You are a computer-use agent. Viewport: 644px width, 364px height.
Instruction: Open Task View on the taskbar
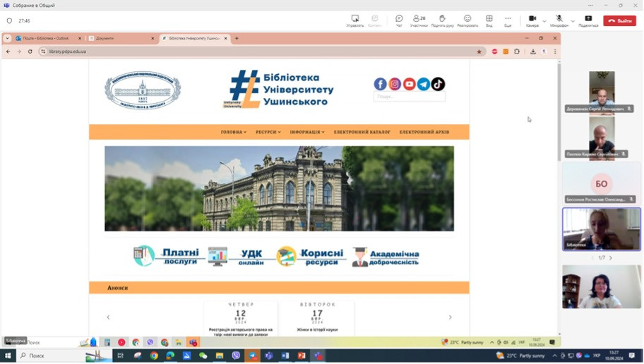120,356
